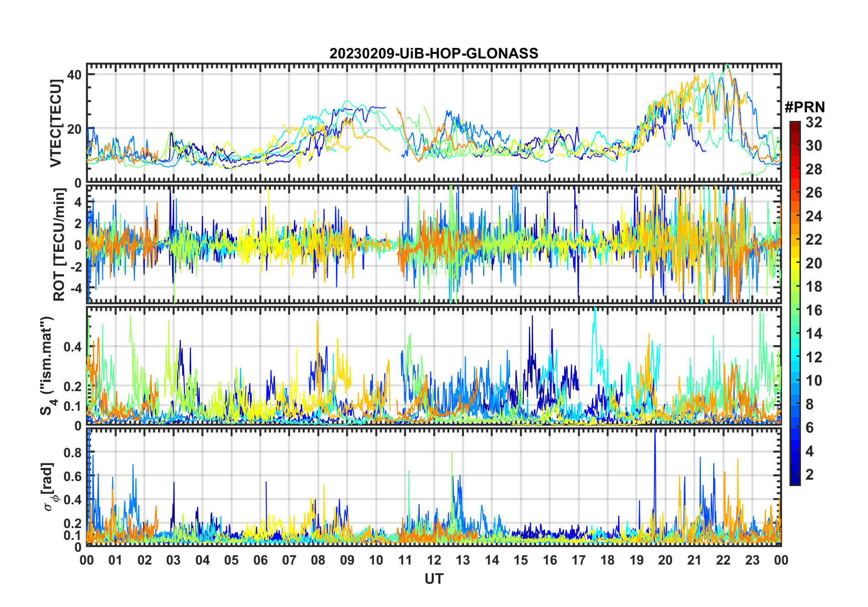This screenshot has height=607, width=868.
Task: Select the 8 label on the PRN colorbar
Action: click(810, 404)
